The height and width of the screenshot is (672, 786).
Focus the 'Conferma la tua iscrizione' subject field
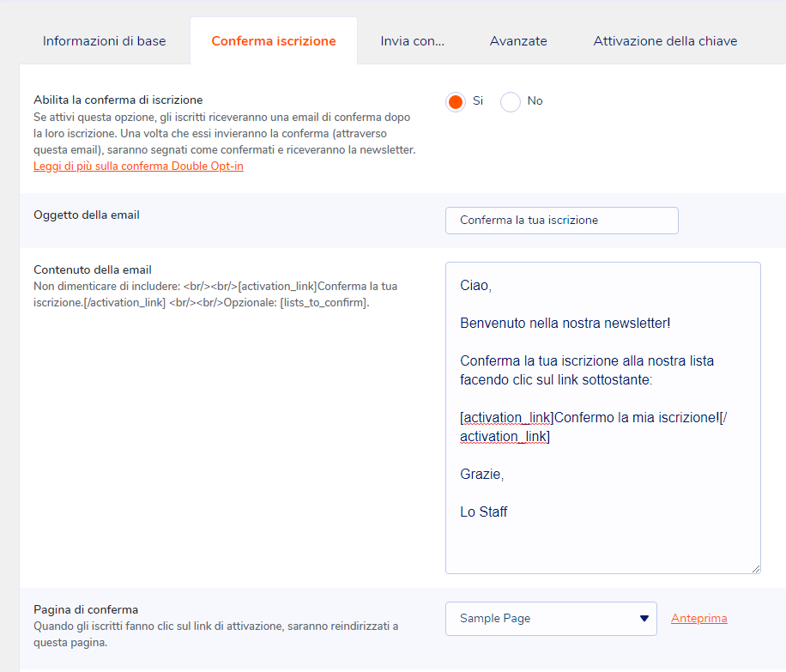pyautogui.click(x=561, y=221)
